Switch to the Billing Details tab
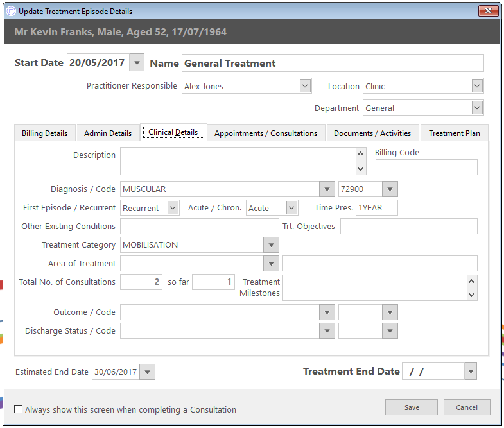This screenshot has height=428, width=504. tap(45, 133)
